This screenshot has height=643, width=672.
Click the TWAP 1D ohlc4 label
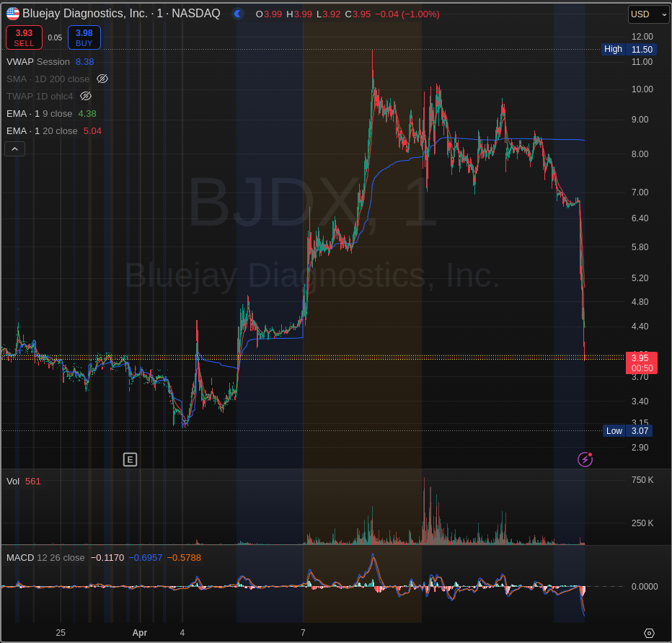[x=40, y=97]
